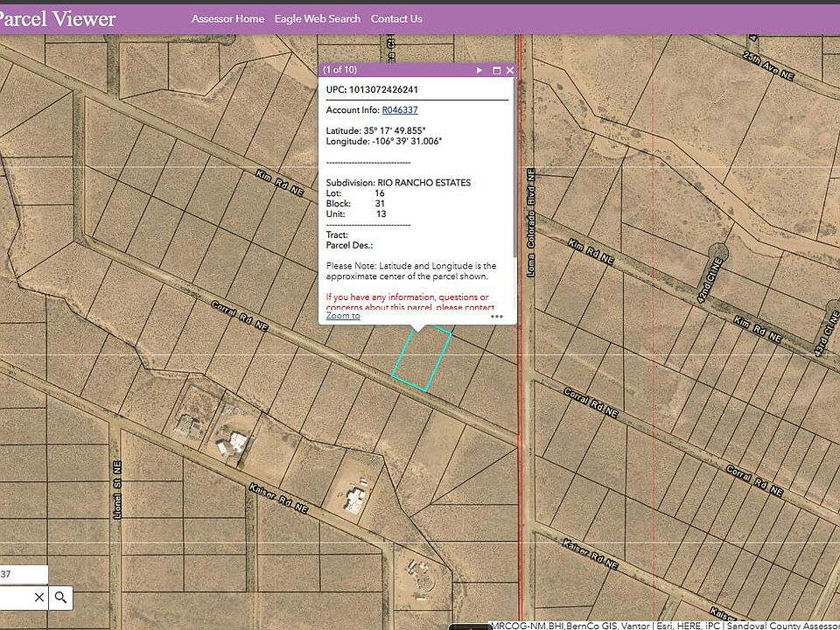Image resolution: width=840 pixels, height=630 pixels.
Task: Clear the search box with the X
Action: [39, 598]
